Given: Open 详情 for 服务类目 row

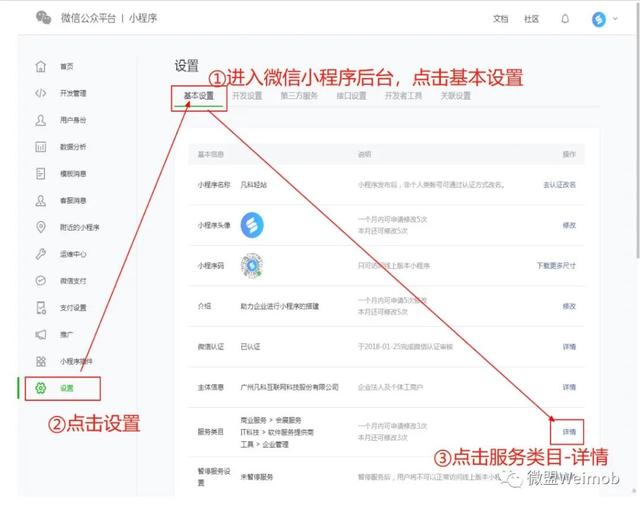Looking at the screenshot, I should click(569, 432).
